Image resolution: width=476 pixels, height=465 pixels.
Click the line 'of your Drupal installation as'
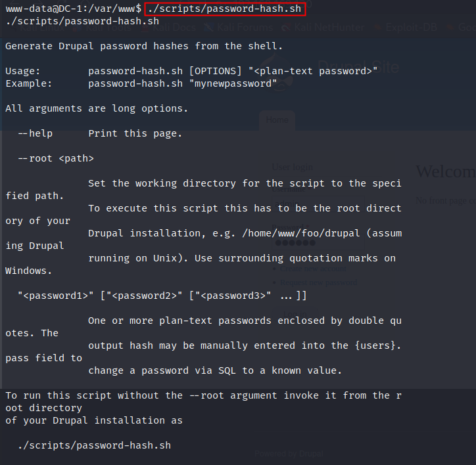pos(94,421)
